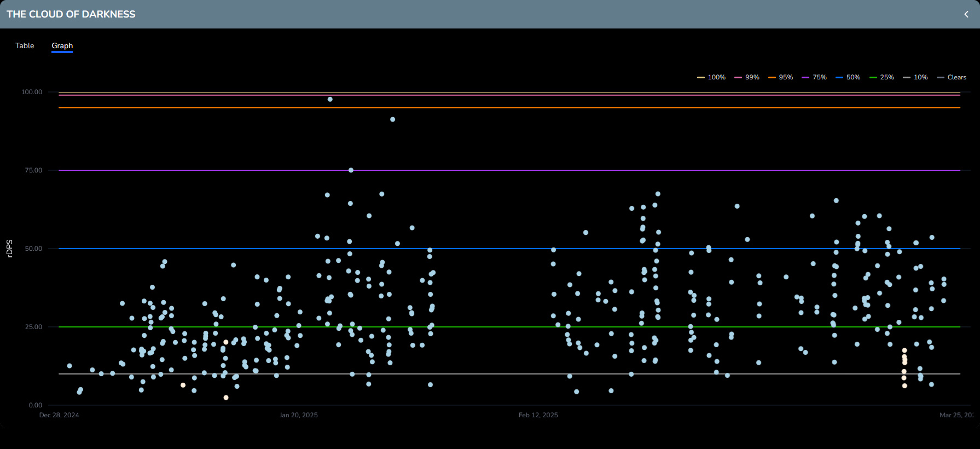980x449 pixels.
Task: Click the 25.00 y-axis tick label
Action: (x=33, y=327)
